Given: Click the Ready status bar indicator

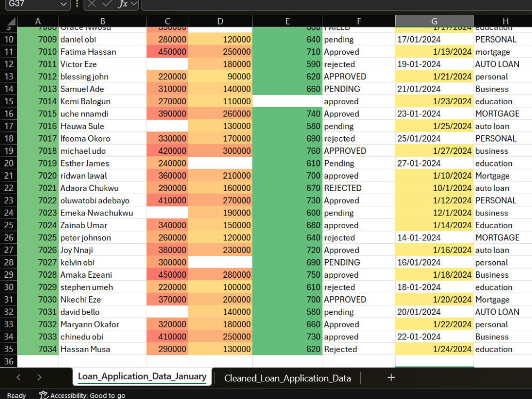Looking at the screenshot, I should click(16, 395).
